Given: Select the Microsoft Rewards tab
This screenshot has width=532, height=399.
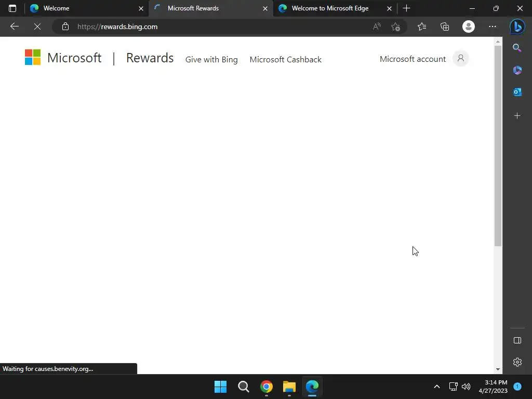Looking at the screenshot, I should tap(210, 8).
